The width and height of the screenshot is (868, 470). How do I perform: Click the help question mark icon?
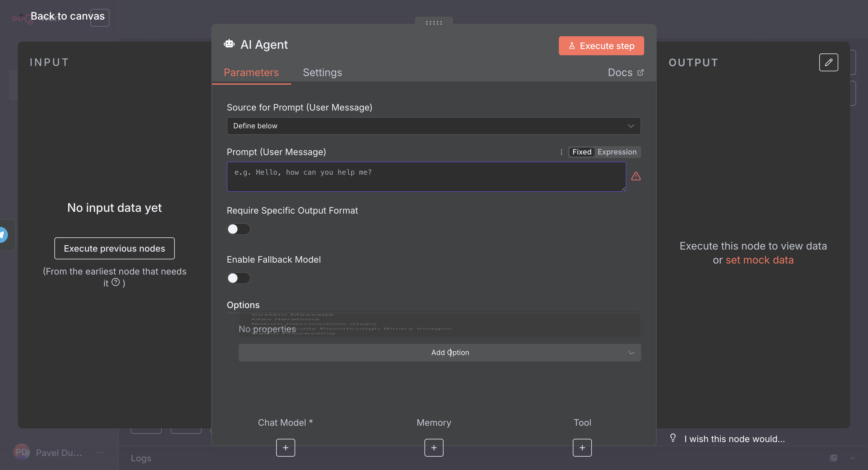(116, 282)
